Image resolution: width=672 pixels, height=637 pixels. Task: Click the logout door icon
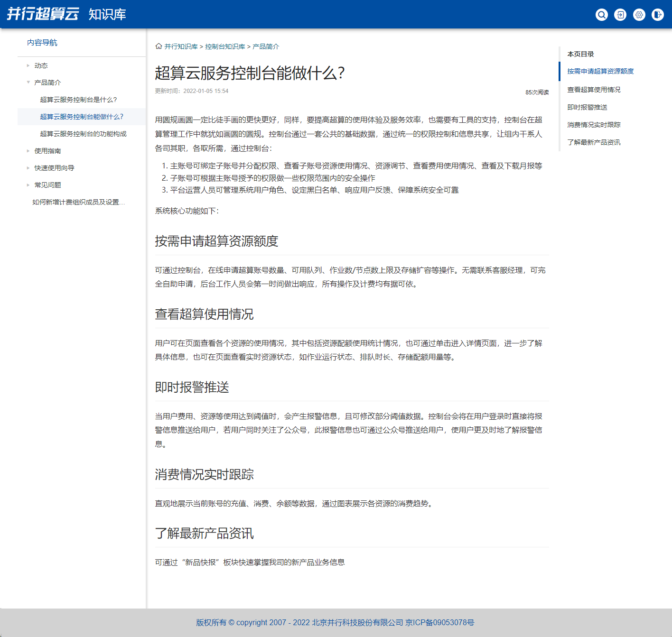click(x=658, y=15)
